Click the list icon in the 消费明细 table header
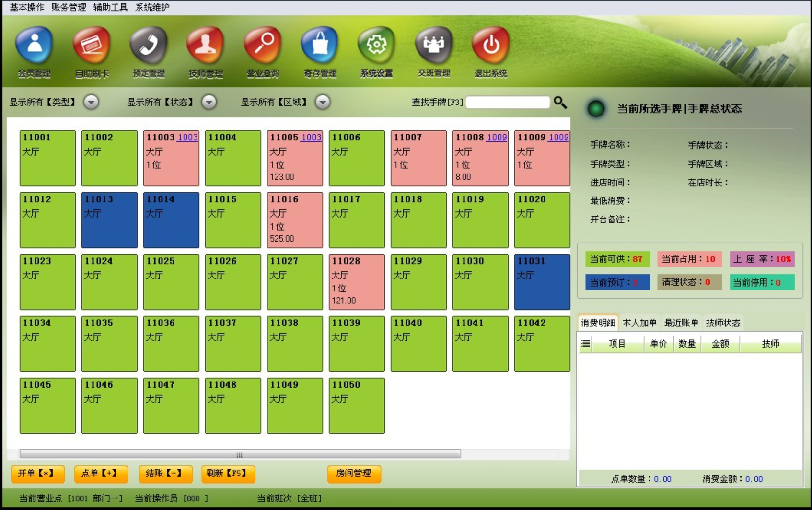This screenshot has height=510, width=812. [x=585, y=344]
